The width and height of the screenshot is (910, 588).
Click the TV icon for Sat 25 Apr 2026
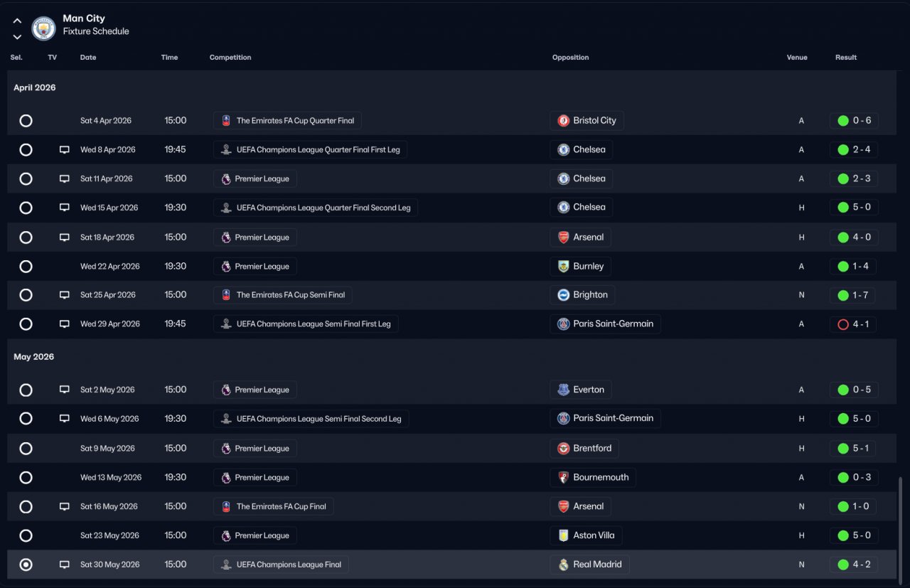click(x=65, y=295)
